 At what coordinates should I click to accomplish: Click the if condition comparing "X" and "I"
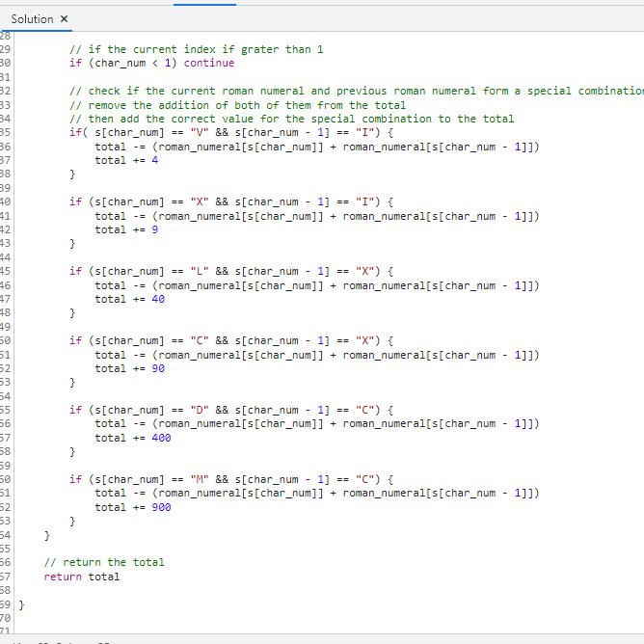coord(231,202)
